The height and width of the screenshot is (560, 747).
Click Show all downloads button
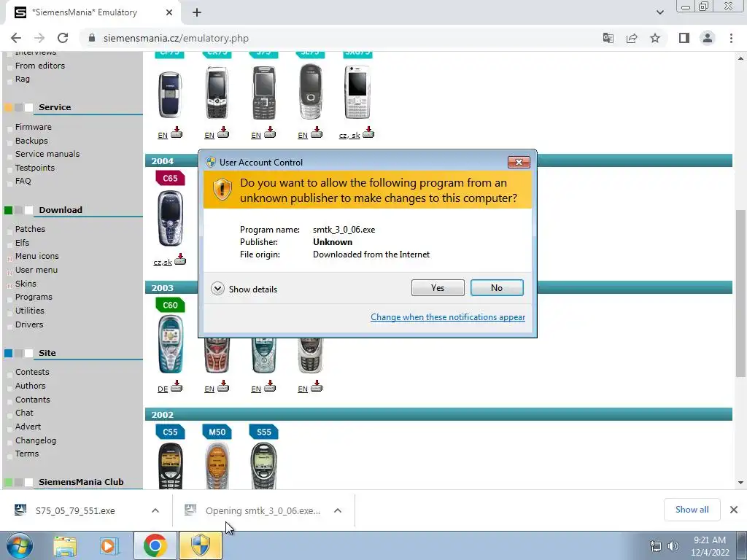pos(692,510)
